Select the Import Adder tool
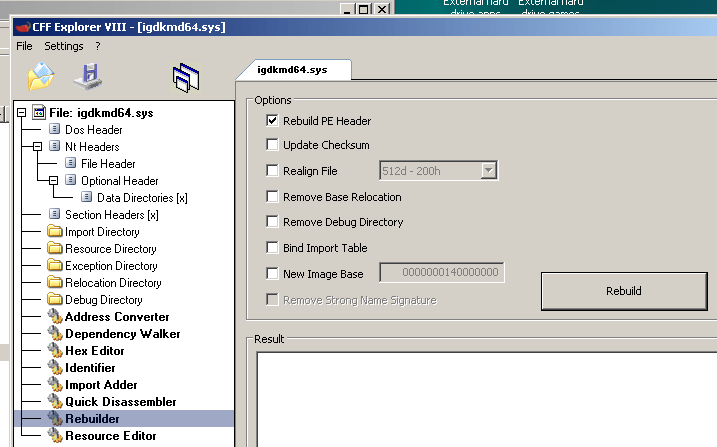This screenshot has height=447, width=717. coord(101,385)
